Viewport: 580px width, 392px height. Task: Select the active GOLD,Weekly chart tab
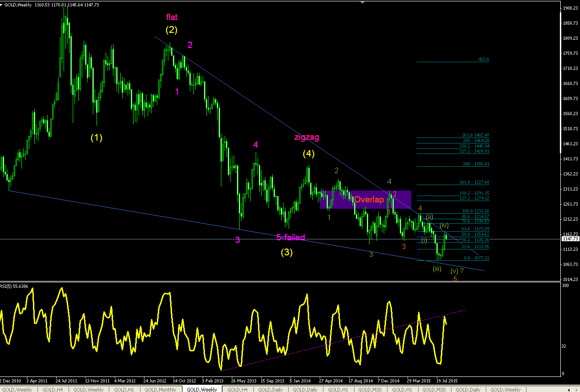coord(202,389)
